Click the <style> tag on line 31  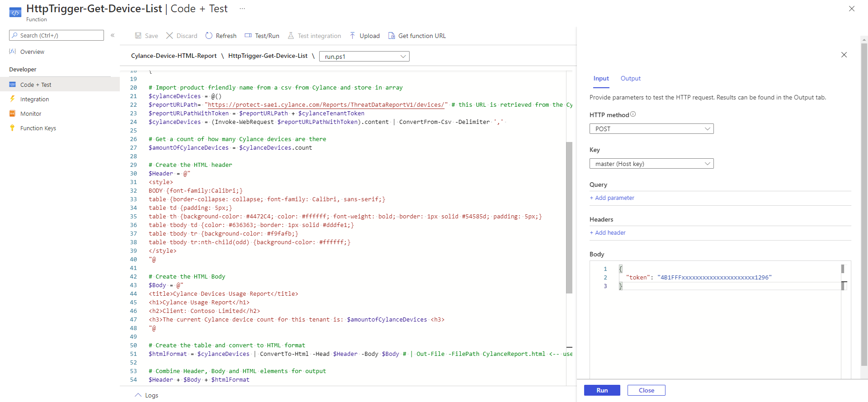click(x=160, y=182)
